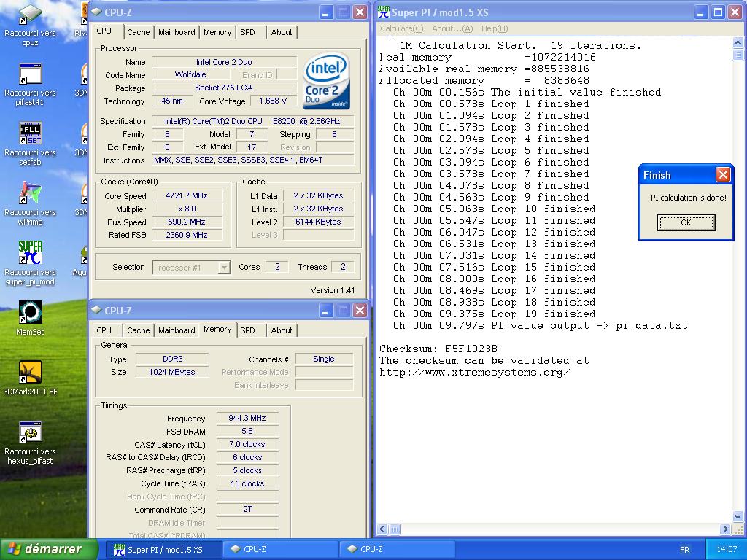
Task: Open the hexus_pifast desktop shortcut
Action: point(30,432)
